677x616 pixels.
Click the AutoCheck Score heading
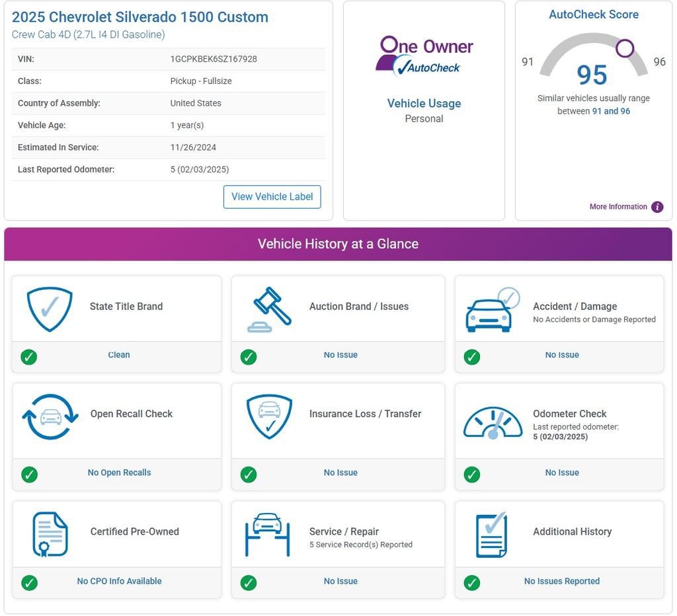coord(594,15)
